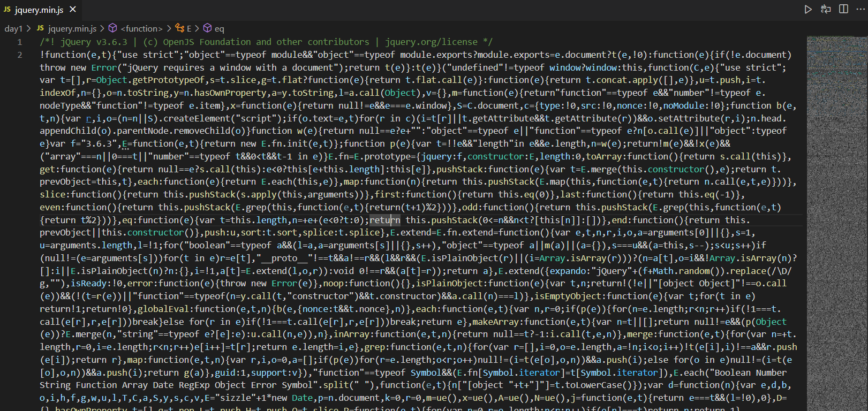This screenshot has height=411, width=868.
Task: Run the code with play button
Action: (808, 10)
